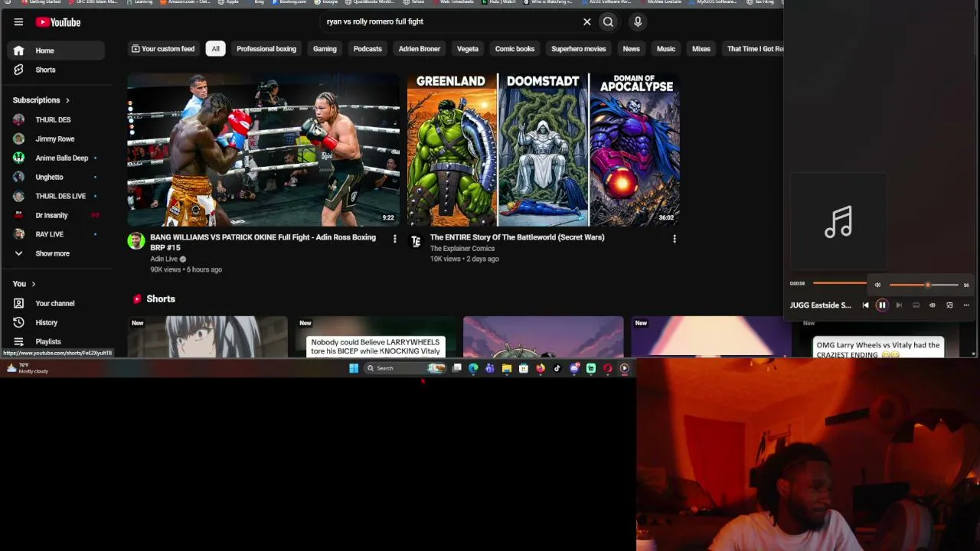Open The Explainer Comics channel avatar
Viewport: 980px width, 551px height.
tap(416, 241)
